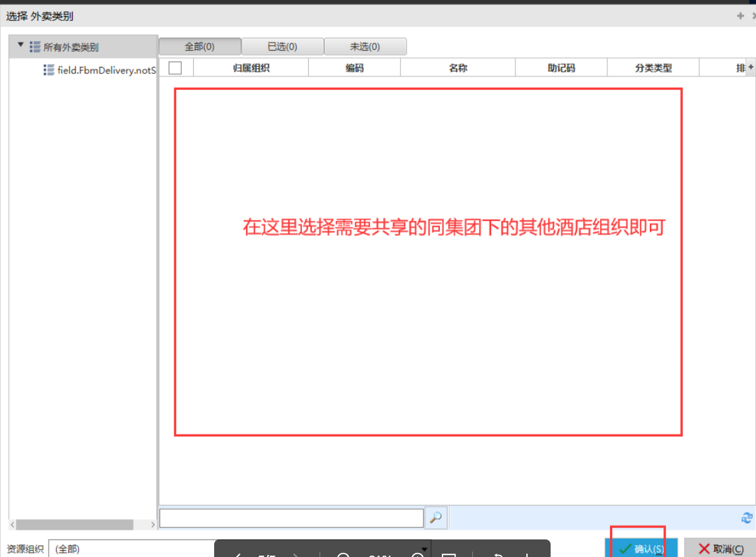Sort by the 归属组织 column header

tap(251, 68)
